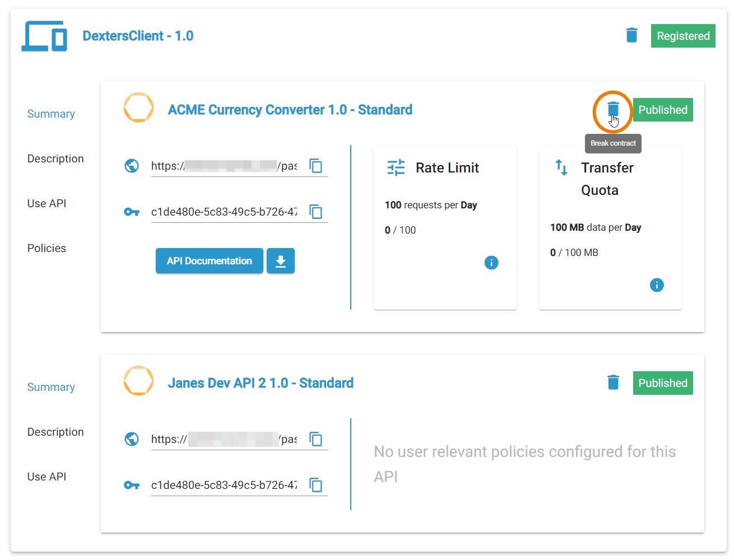Switch to Use API tab for Janes Dev API
The image size is (734, 560).
(x=47, y=477)
